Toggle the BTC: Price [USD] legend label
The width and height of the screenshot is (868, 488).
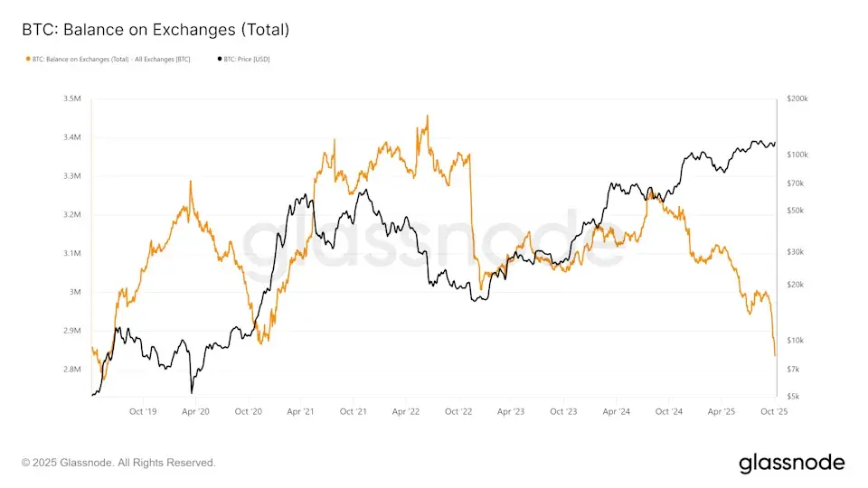pyautogui.click(x=246, y=59)
